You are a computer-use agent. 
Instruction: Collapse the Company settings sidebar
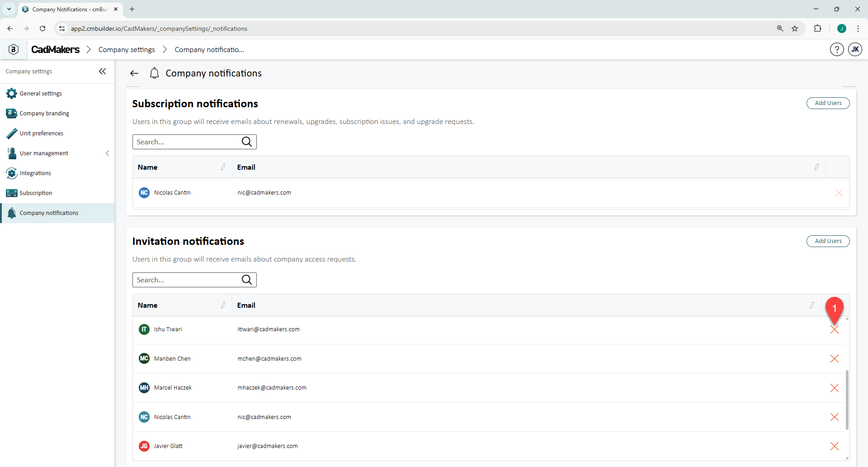click(x=103, y=71)
